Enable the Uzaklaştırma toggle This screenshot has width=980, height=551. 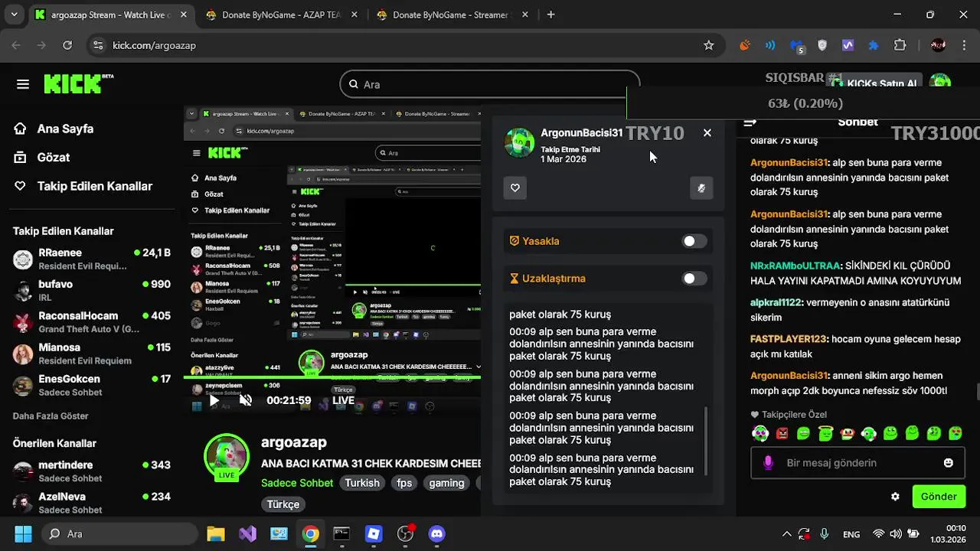(x=694, y=279)
